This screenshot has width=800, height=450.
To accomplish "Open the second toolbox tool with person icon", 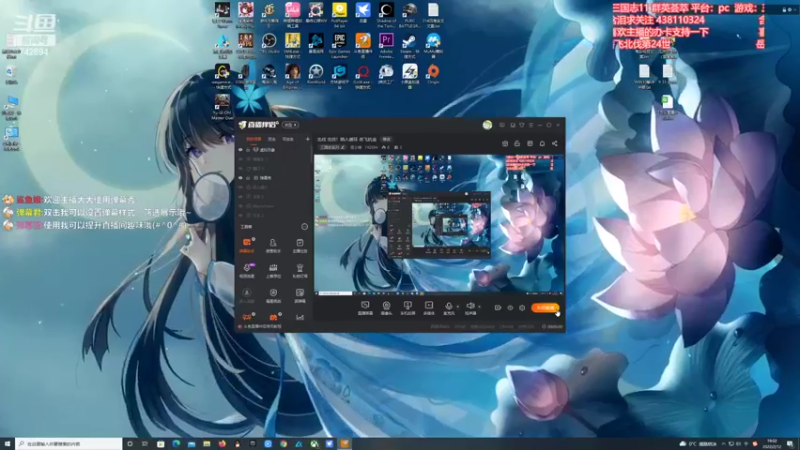I will click(x=273, y=245).
